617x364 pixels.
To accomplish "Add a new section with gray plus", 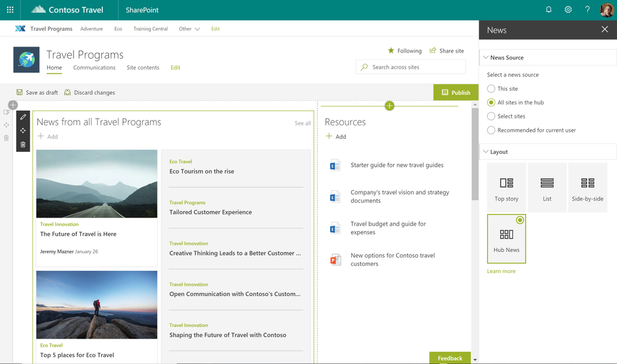I will tap(13, 105).
